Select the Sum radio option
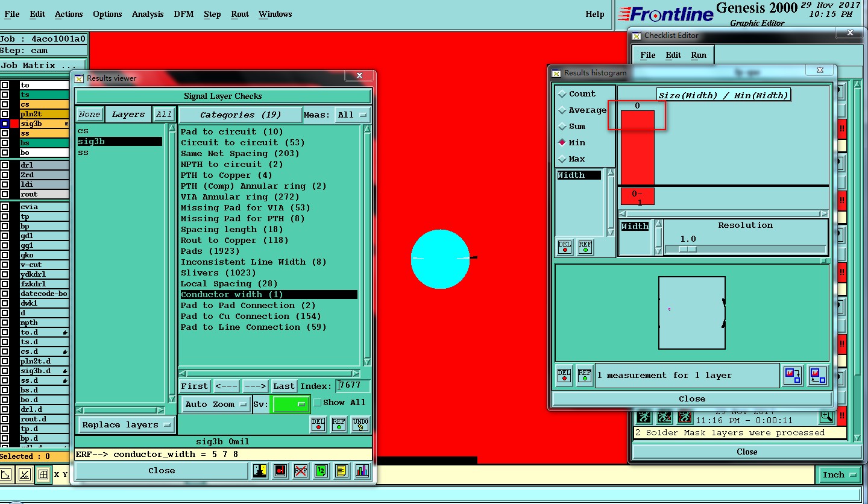The width and height of the screenshot is (868, 504). [562, 127]
